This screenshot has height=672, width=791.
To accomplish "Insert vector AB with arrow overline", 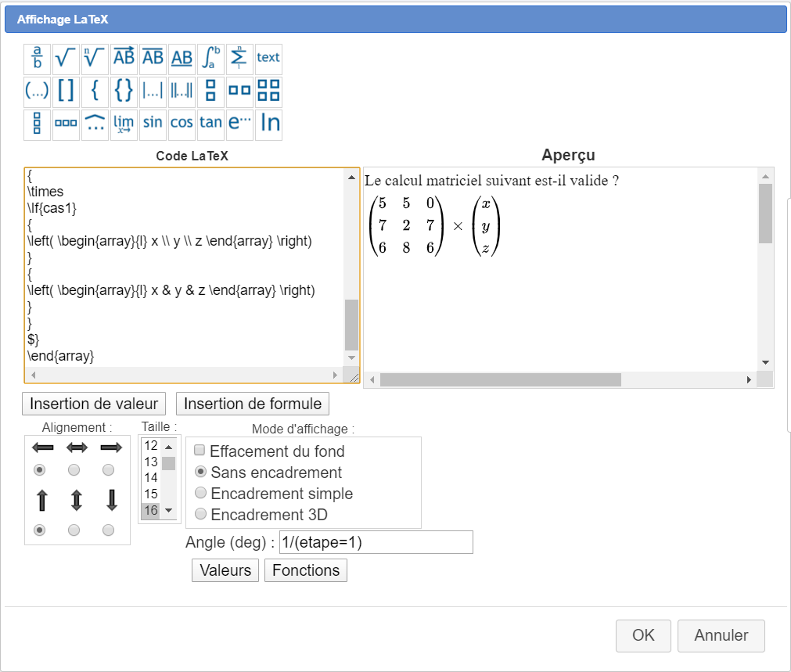I will click(124, 58).
